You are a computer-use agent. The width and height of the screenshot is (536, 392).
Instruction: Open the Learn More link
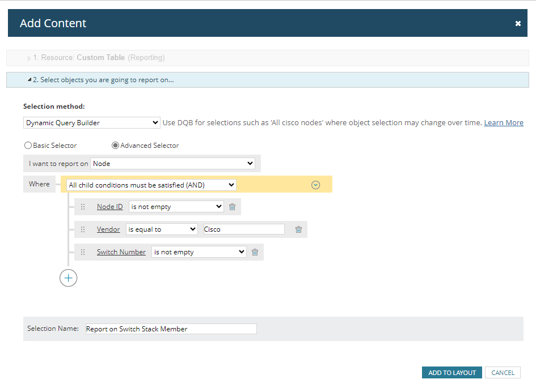pos(504,122)
